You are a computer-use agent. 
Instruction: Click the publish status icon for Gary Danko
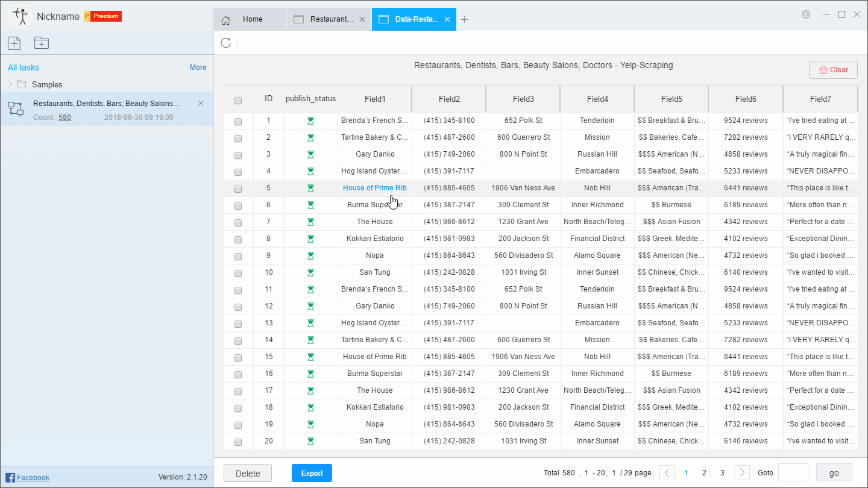coord(310,154)
